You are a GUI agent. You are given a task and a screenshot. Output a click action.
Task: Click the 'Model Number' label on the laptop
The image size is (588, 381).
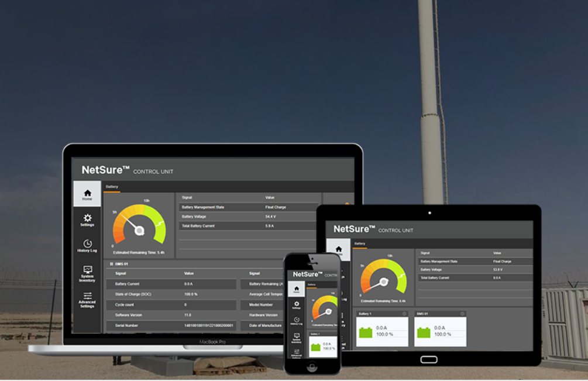pyautogui.click(x=260, y=304)
